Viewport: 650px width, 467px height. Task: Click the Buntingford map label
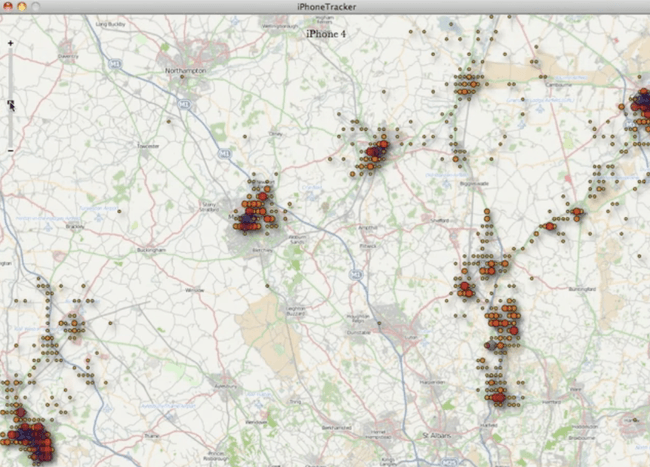pyautogui.click(x=582, y=289)
